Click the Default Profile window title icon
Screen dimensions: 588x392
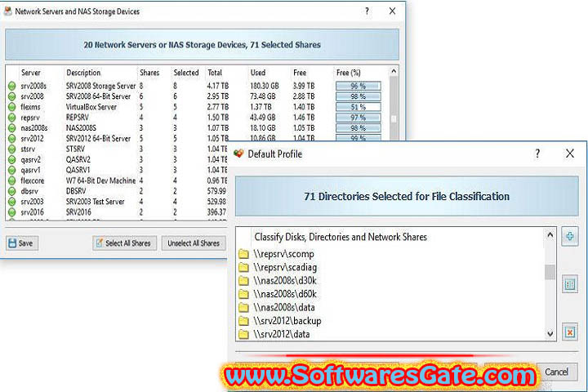point(238,154)
